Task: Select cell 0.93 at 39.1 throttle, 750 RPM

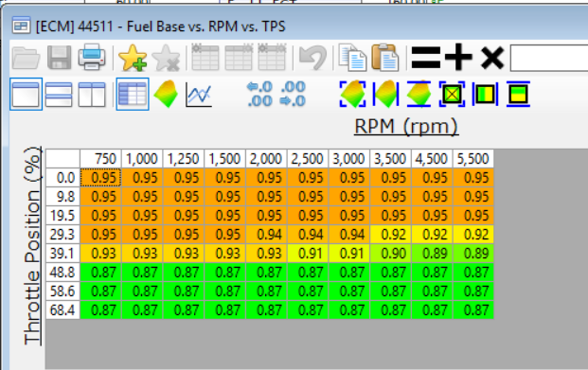Action: (x=100, y=254)
